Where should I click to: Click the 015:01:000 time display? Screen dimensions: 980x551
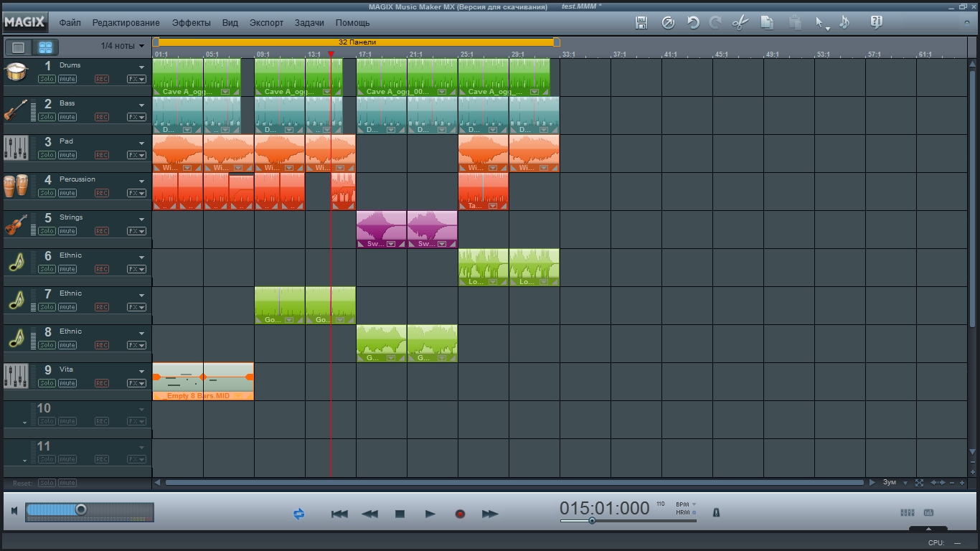[x=605, y=509]
